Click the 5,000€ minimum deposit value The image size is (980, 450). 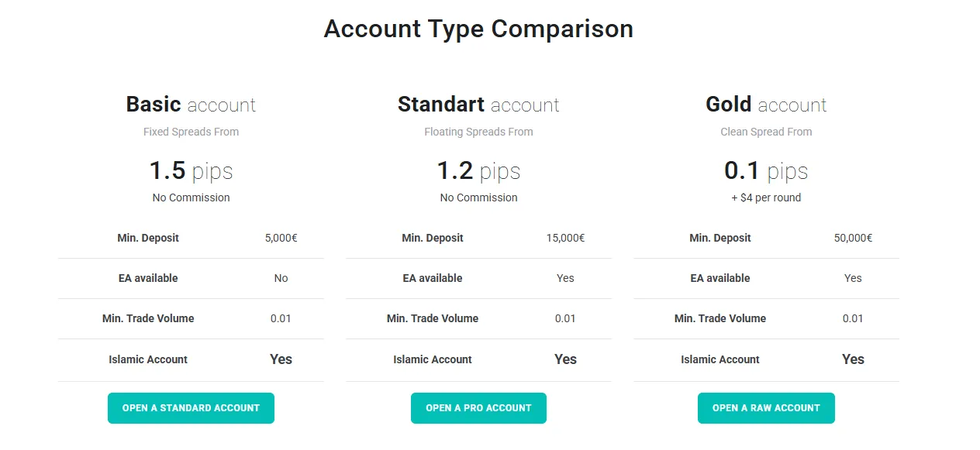(281, 238)
